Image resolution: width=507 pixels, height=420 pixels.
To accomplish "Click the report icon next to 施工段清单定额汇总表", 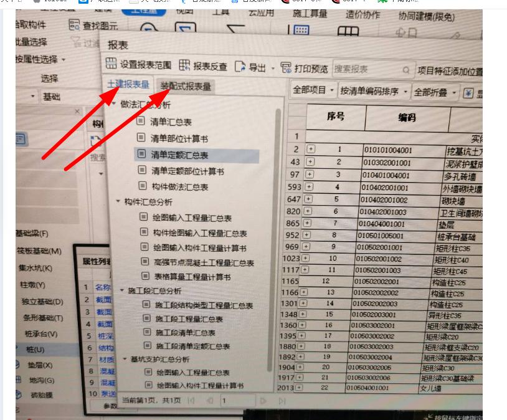I will 148,345.
